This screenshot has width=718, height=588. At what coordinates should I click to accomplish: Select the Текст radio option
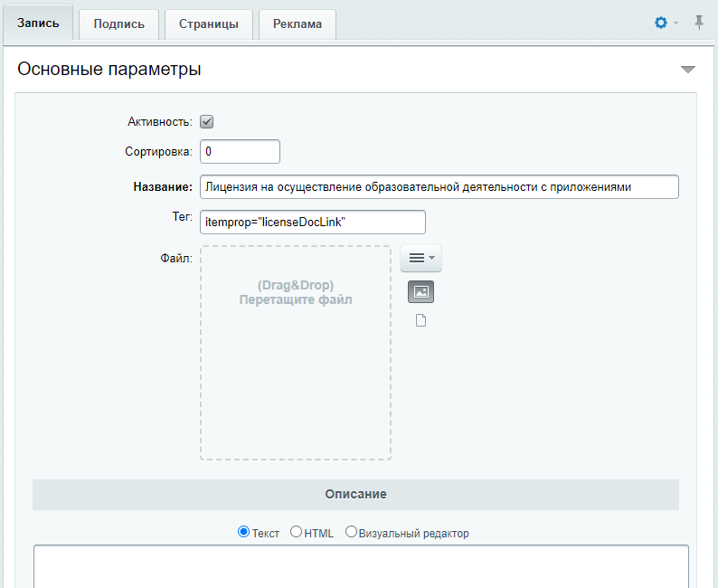(243, 532)
